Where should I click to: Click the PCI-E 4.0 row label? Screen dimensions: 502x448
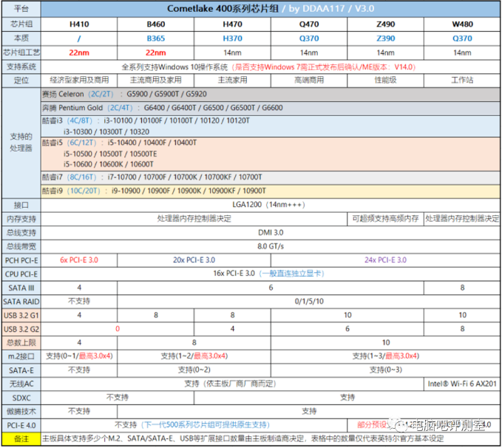click(x=21, y=426)
